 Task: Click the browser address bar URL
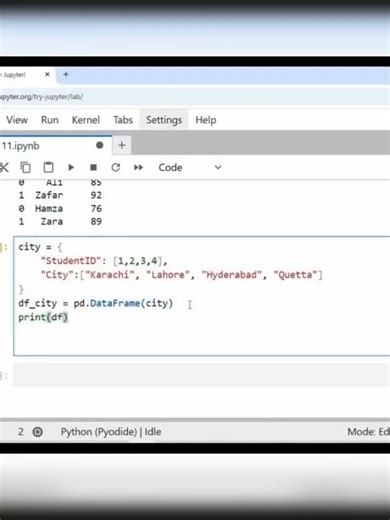(41, 97)
